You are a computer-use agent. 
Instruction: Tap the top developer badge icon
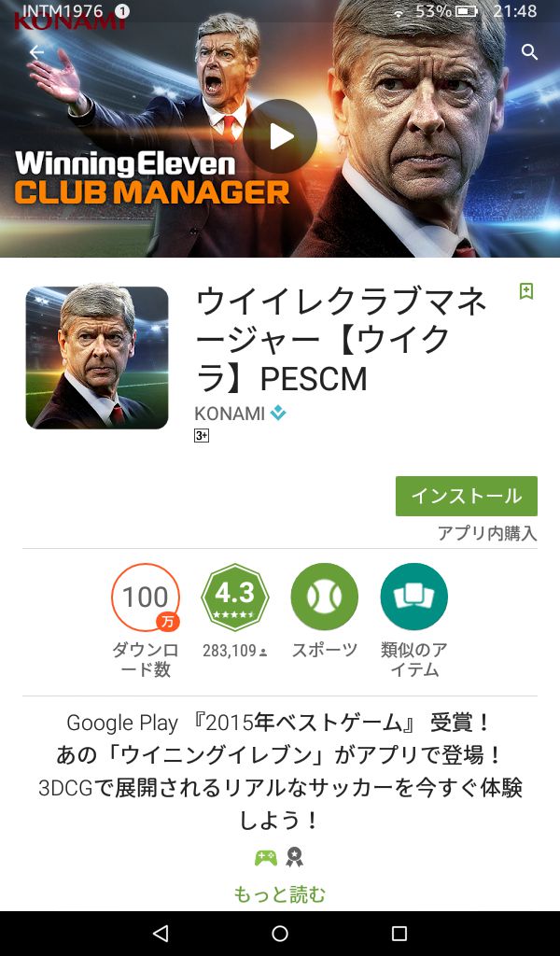[278, 414]
